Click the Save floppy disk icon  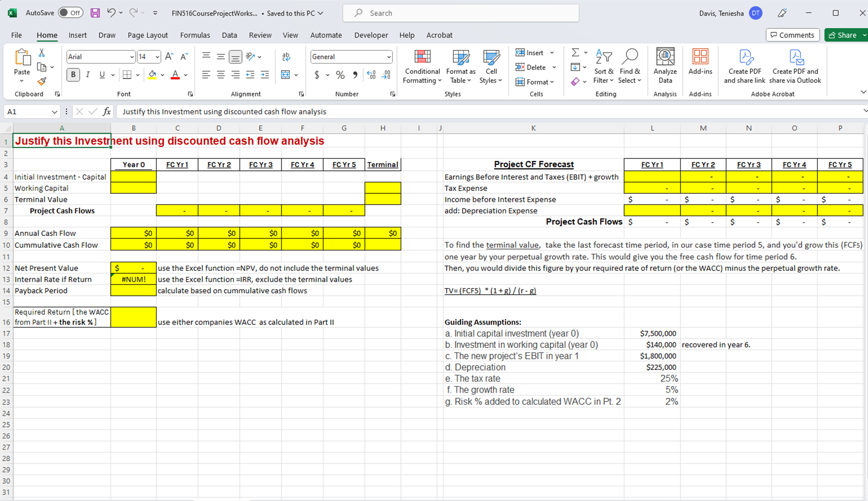(95, 13)
